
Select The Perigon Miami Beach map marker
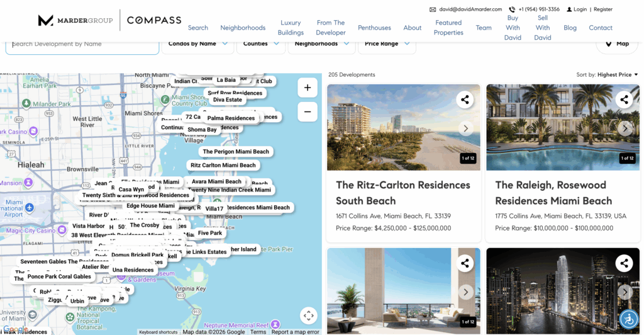pos(236,152)
